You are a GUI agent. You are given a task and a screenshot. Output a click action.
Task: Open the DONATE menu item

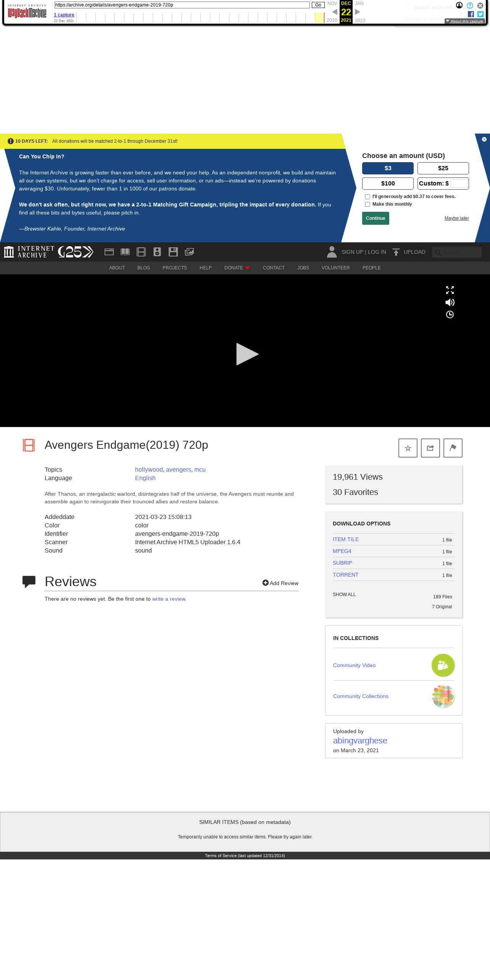click(237, 268)
